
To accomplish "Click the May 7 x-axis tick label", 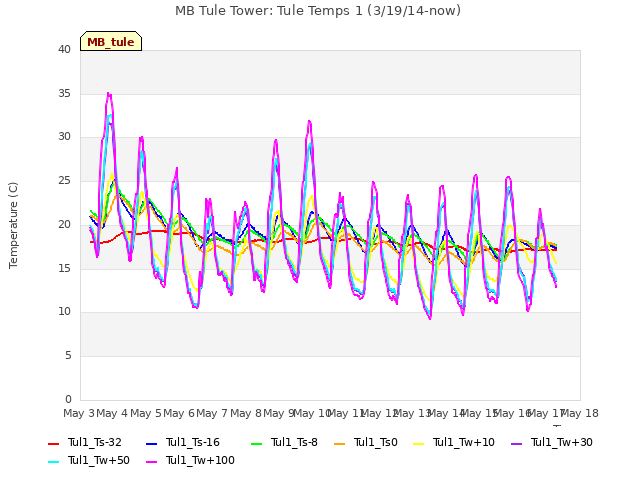I will (x=212, y=413).
